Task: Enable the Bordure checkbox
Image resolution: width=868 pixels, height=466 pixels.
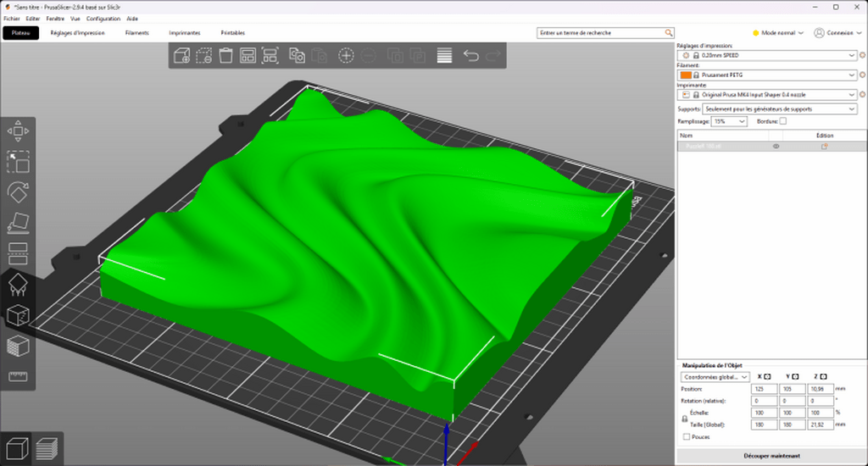Action: point(782,121)
